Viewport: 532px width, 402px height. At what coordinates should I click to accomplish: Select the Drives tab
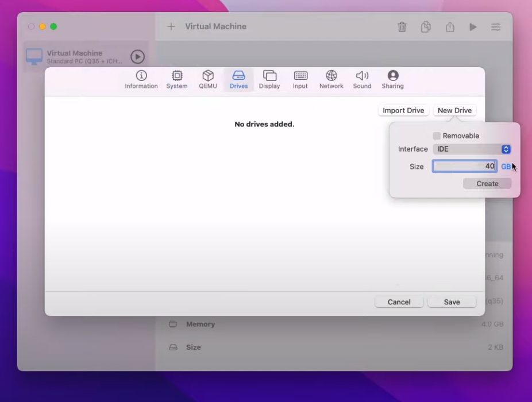coord(238,80)
